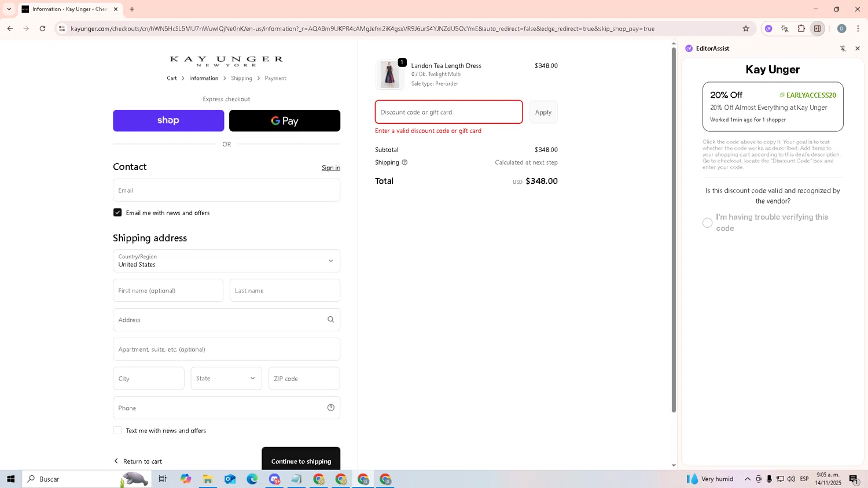
Task: Click the address search magnifier icon
Action: (330, 320)
